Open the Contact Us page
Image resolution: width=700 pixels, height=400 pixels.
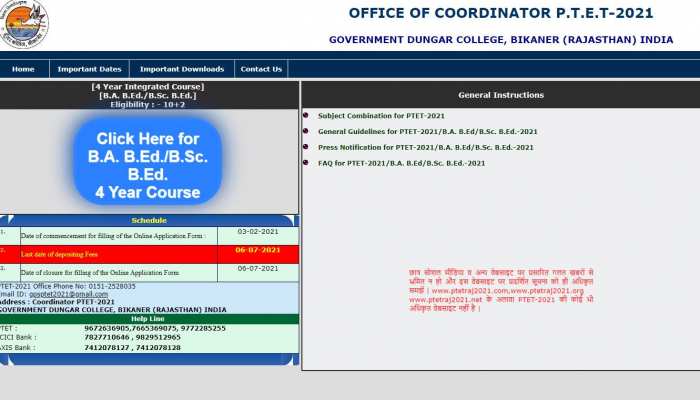pyautogui.click(x=261, y=69)
